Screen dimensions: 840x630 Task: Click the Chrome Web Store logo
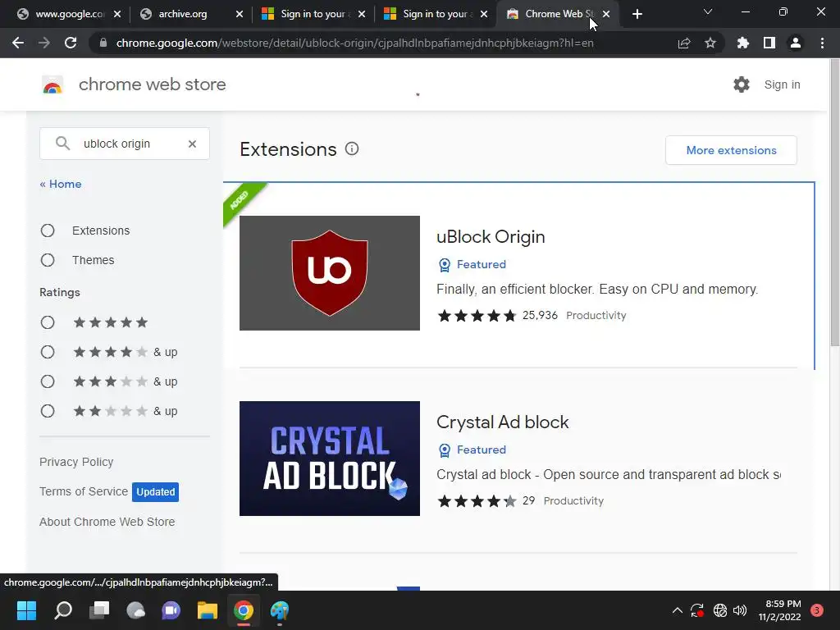click(x=52, y=84)
